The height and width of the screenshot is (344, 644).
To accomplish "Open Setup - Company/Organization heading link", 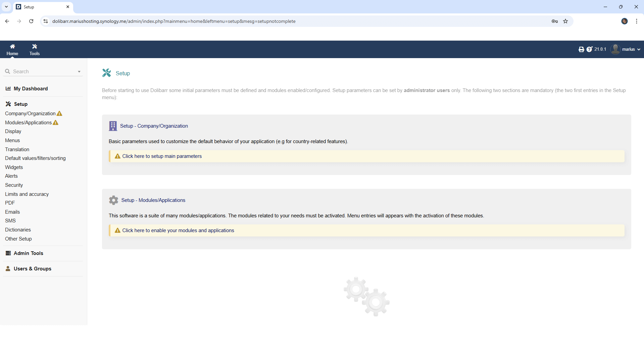I will (x=154, y=126).
